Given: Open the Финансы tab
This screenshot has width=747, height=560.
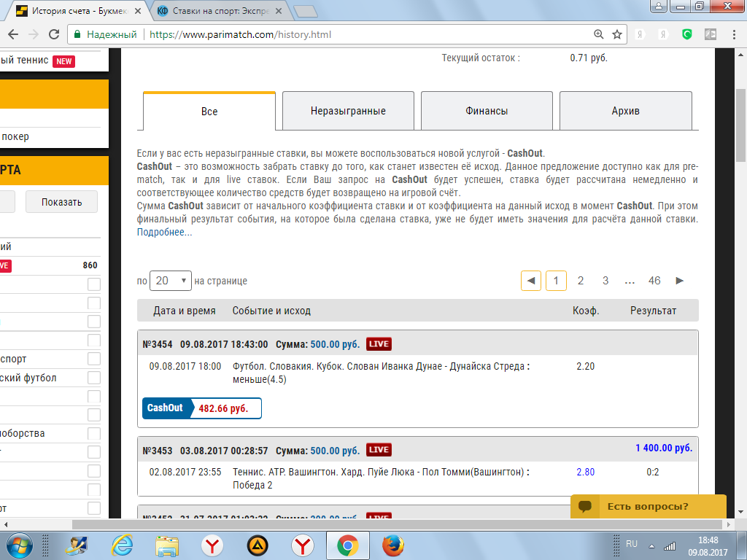Looking at the screenshot, I should tap(487, 111).
